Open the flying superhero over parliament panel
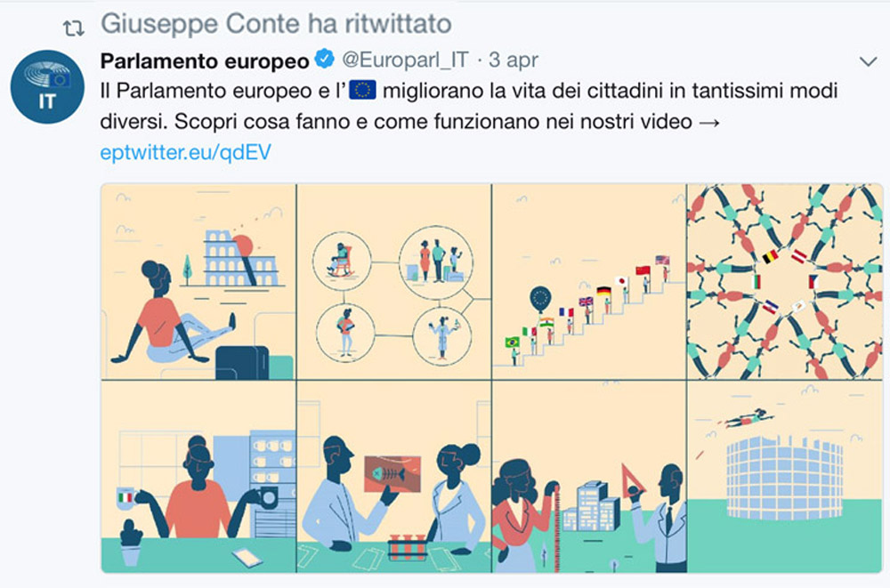The height and width of the screenshot is (588, 890). click(x=785, y=477)
